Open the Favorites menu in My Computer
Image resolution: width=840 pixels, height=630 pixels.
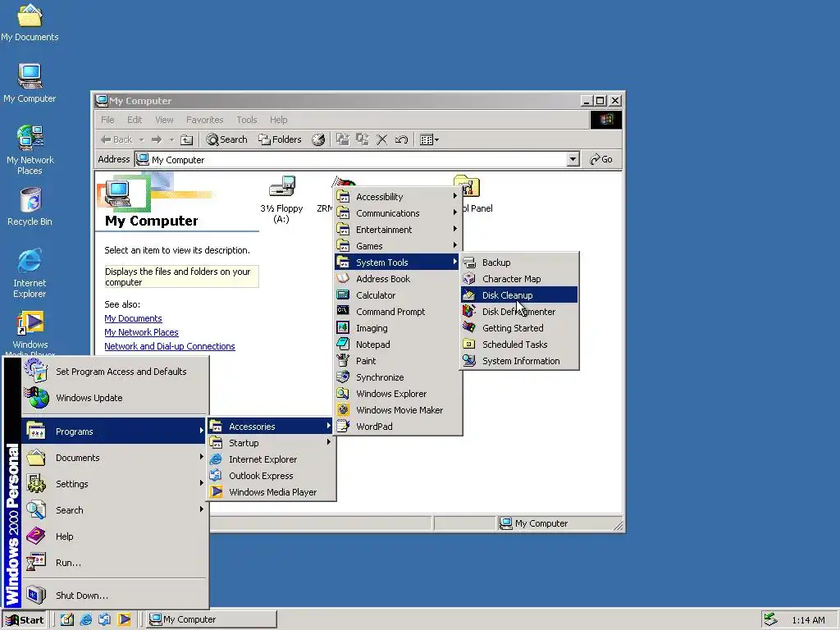click(204, 120)
